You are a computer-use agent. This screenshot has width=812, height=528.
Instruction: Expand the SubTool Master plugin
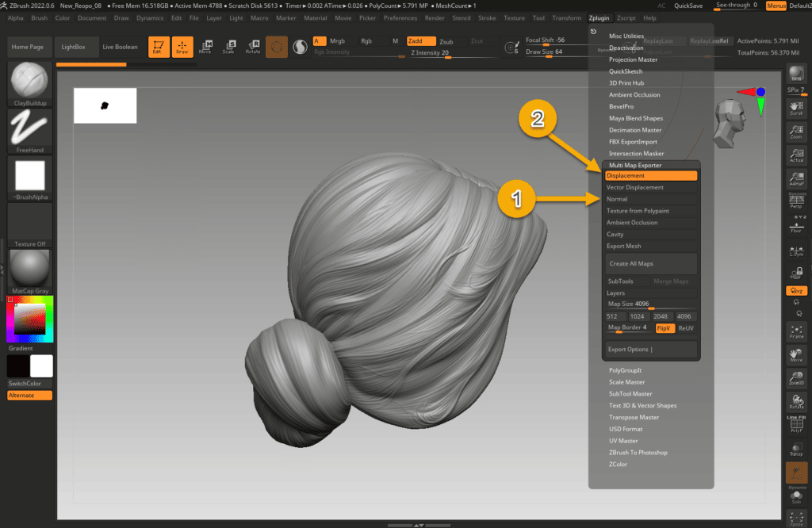point(630,394)
